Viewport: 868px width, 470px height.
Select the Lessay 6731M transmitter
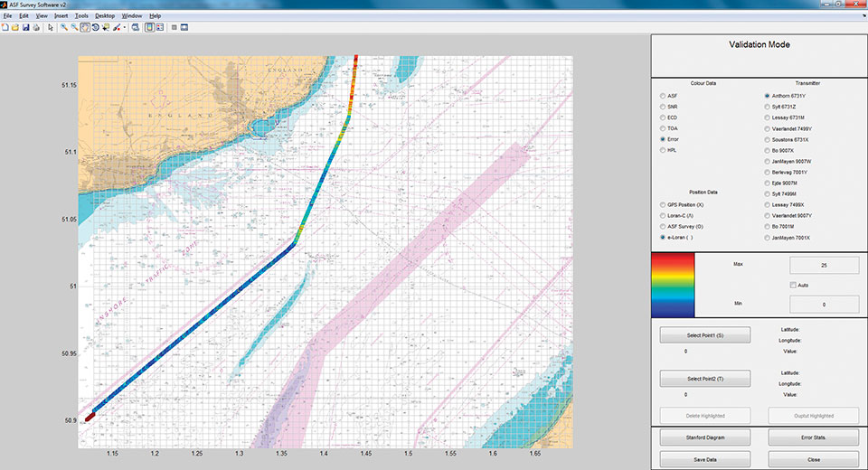(767, 117)
